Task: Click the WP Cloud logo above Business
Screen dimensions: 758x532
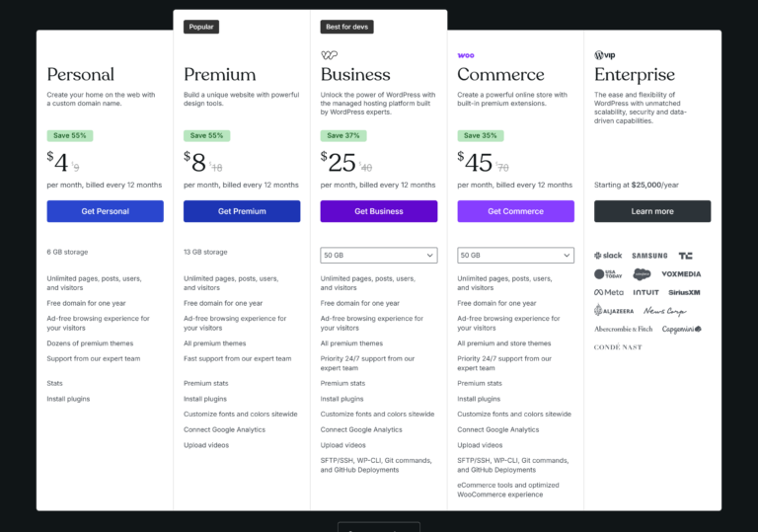Action: [330, 55]
